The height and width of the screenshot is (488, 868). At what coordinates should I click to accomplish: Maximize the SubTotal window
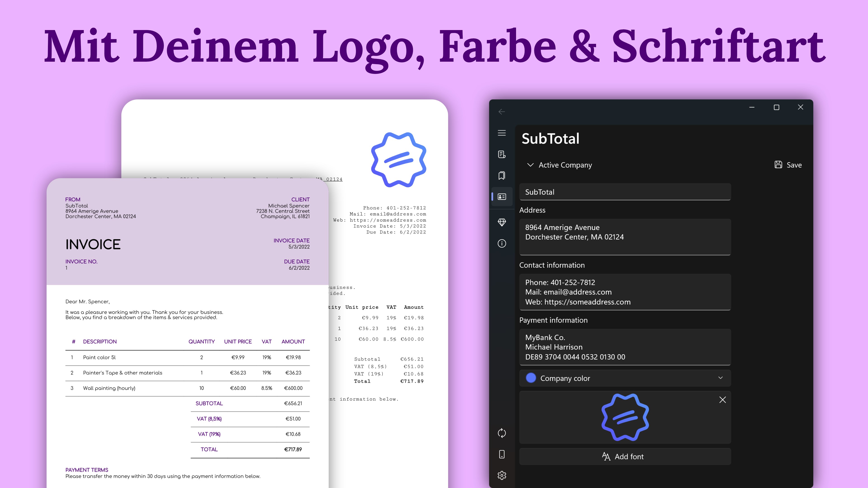point(776,108)
